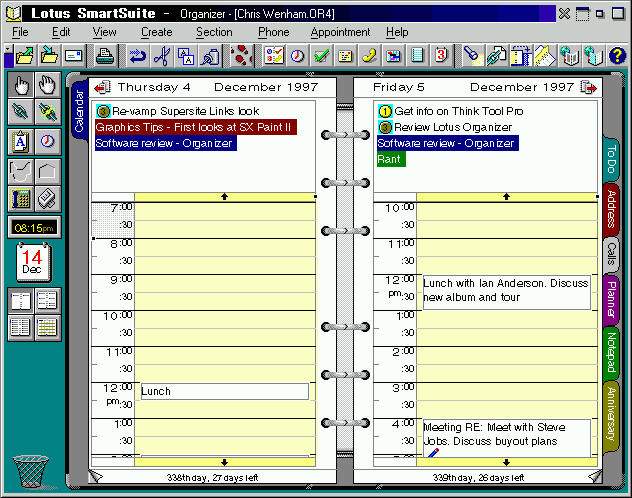Turn back page corner on Thursday page
This screenshot has width=632, height=498.
[96, 476]
